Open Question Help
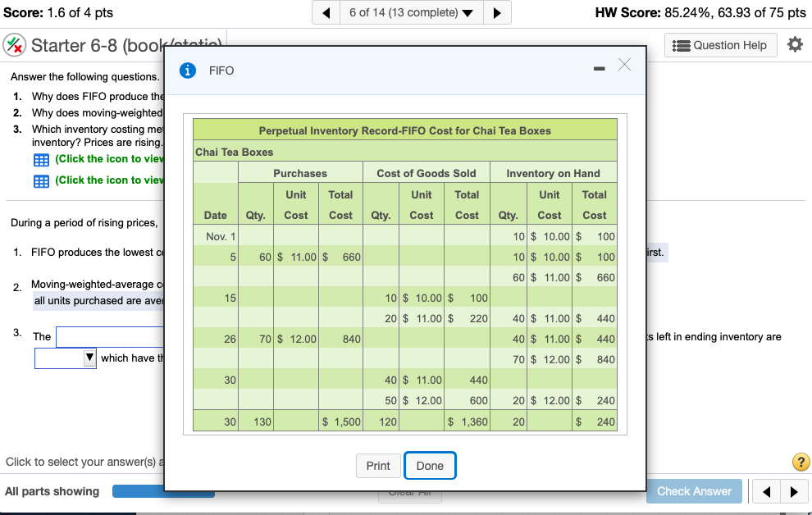The image size is (812, 515). point(720,45)
